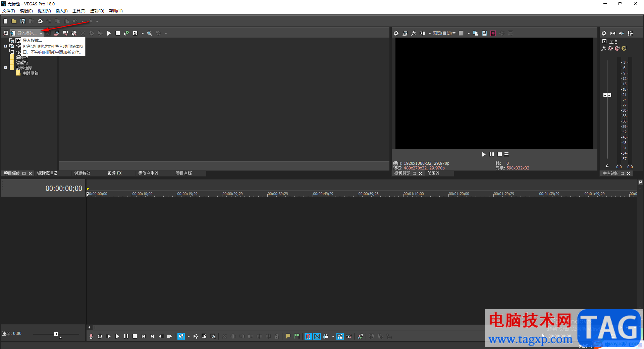
Task: Open video preview properties gear
Action: [396, 33]
